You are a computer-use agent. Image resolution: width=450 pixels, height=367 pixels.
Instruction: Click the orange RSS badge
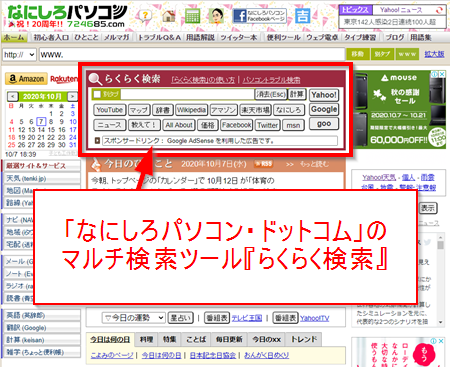[x=264, y=164]
